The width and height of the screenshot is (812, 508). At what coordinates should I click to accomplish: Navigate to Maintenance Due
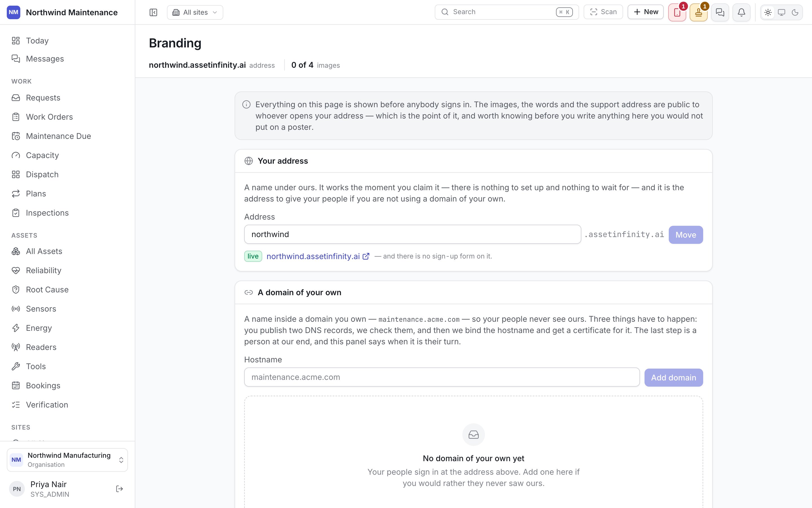(67, 136)
